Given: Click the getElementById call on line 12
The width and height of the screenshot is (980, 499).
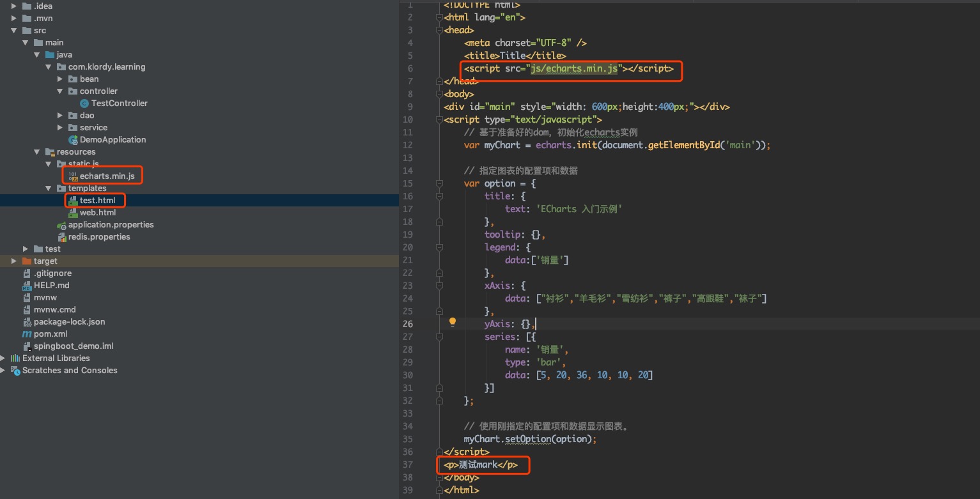Looking at the screenshot, I should (685, 145).
